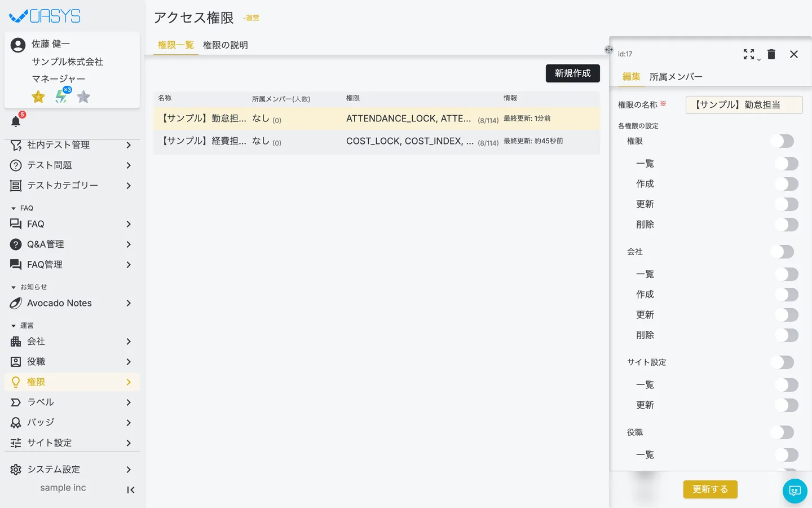Expand テストカテゴリー chevron
812x508 pixels.
click(129, 186)
